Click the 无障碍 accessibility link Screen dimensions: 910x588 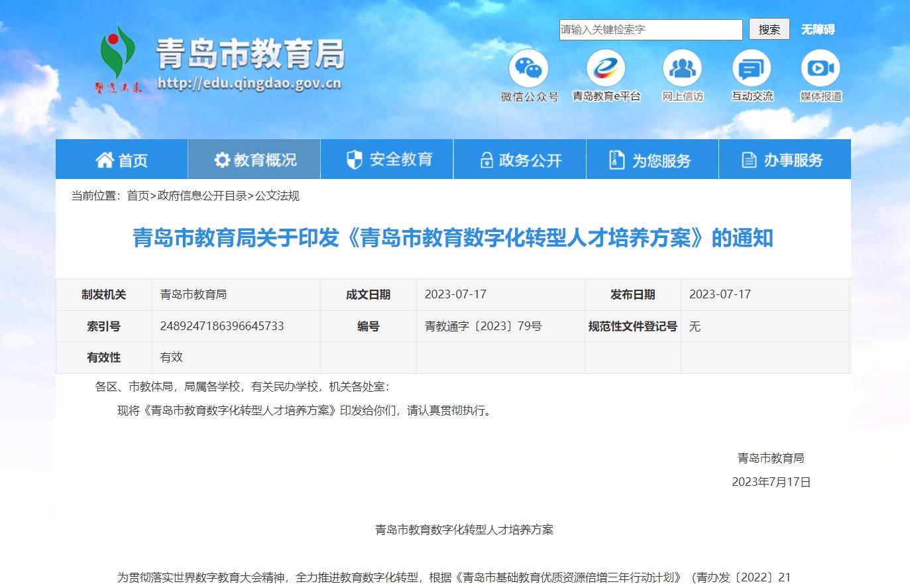pyautogui.click(x=818, y=29)
